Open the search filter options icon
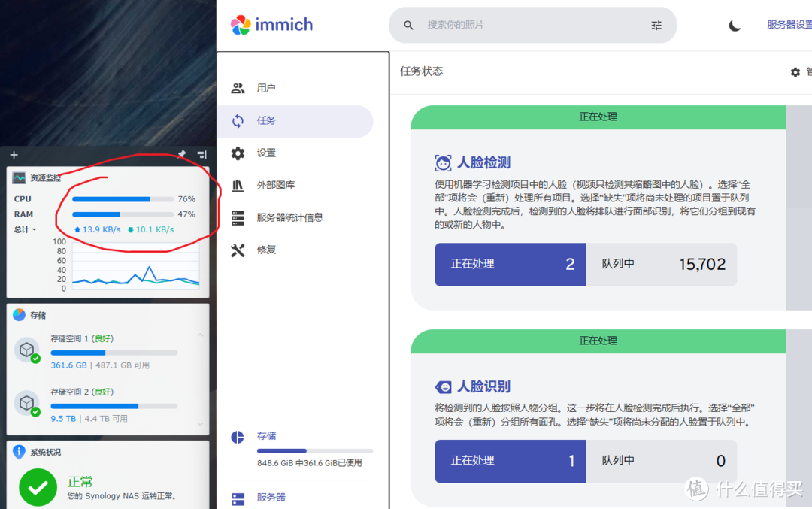 pyautogui.click(x=656, y=25)
